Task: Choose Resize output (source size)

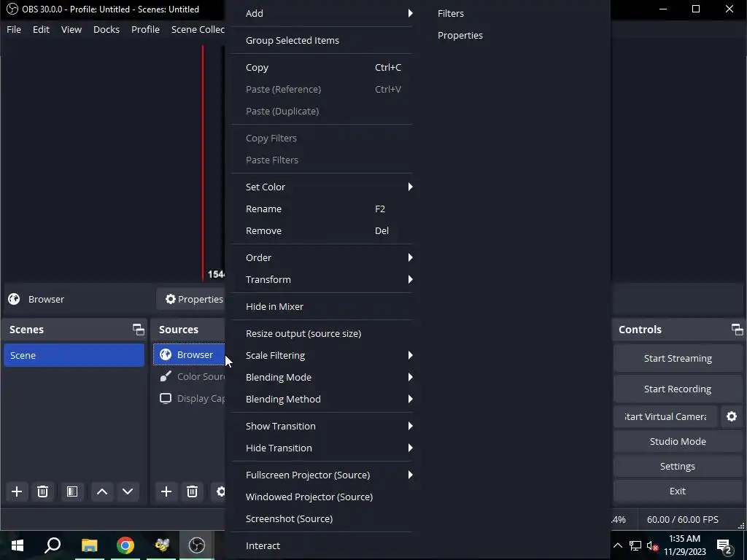Action: [322, 333]
